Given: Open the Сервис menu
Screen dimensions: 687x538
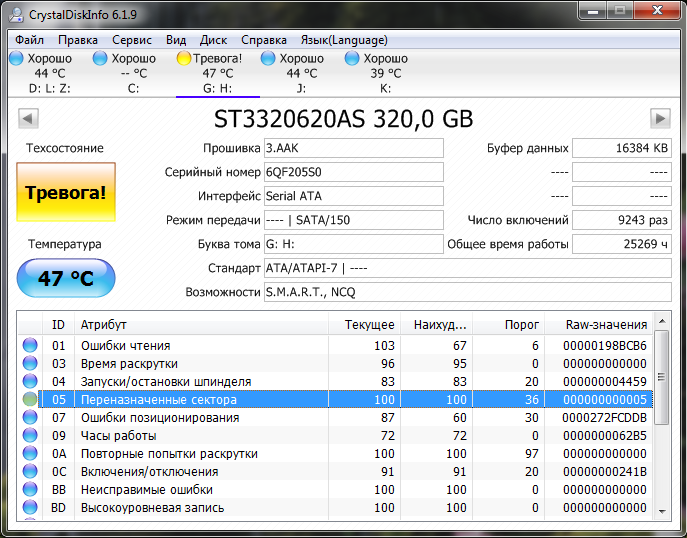Looking at the screenshot, I should tap(132, 40).
